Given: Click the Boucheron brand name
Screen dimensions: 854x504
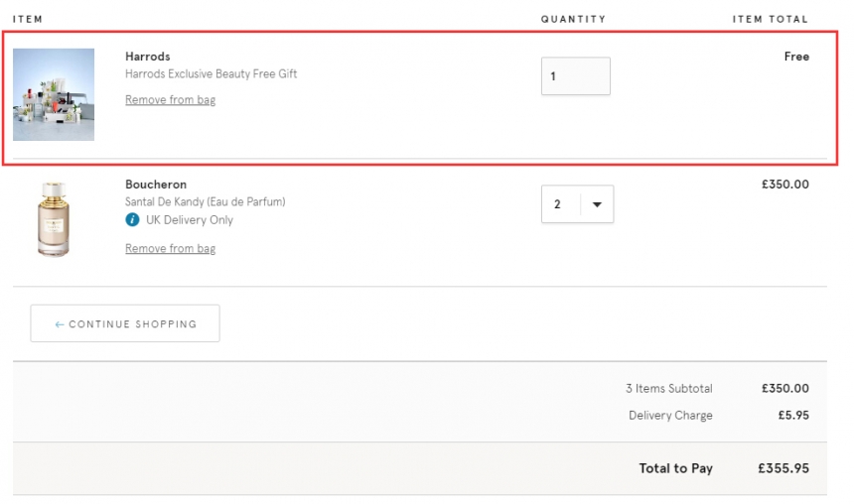Looking at the screenshot, I should (156, 185).
